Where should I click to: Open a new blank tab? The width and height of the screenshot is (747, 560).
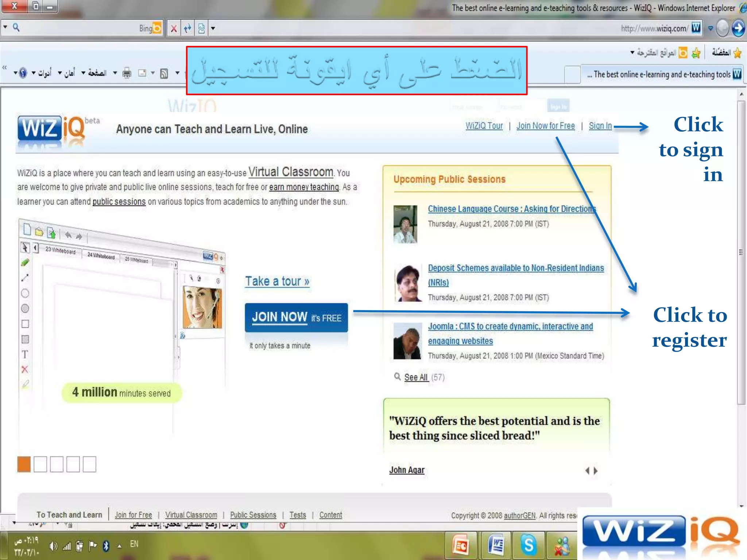pyautogui.click(x=572, y=74)
